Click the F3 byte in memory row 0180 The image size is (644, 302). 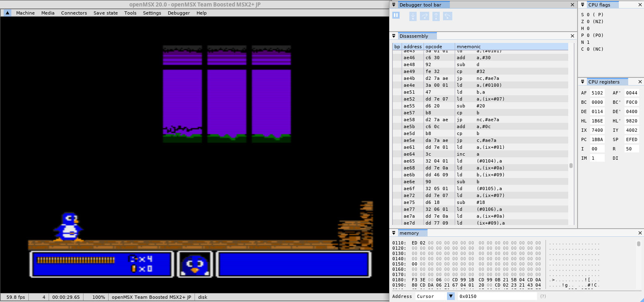(414, 280)
